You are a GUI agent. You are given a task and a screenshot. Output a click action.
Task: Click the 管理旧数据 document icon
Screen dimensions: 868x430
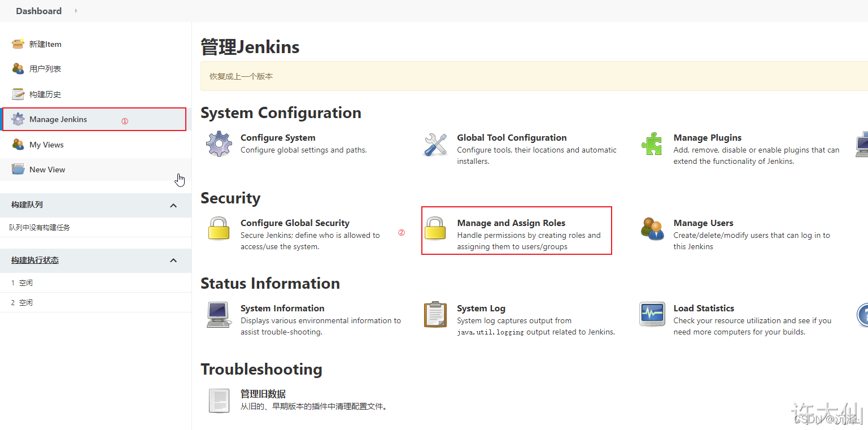219,401
